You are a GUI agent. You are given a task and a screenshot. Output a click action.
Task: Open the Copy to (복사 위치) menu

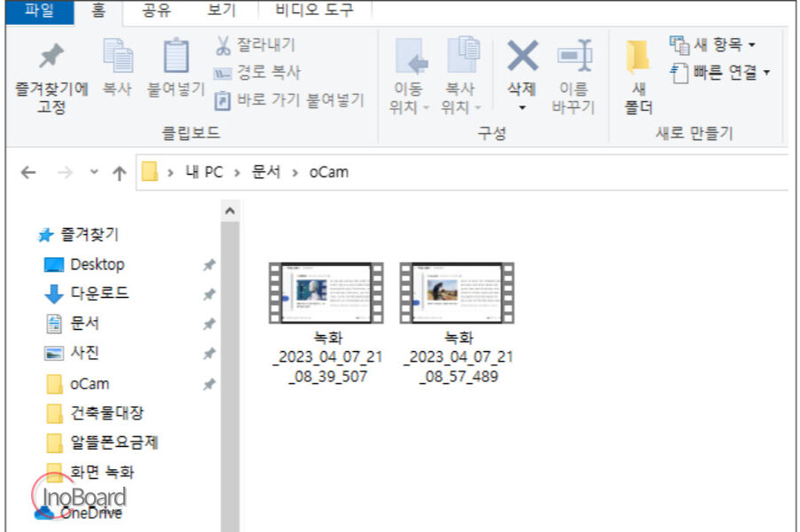point(461,76)
